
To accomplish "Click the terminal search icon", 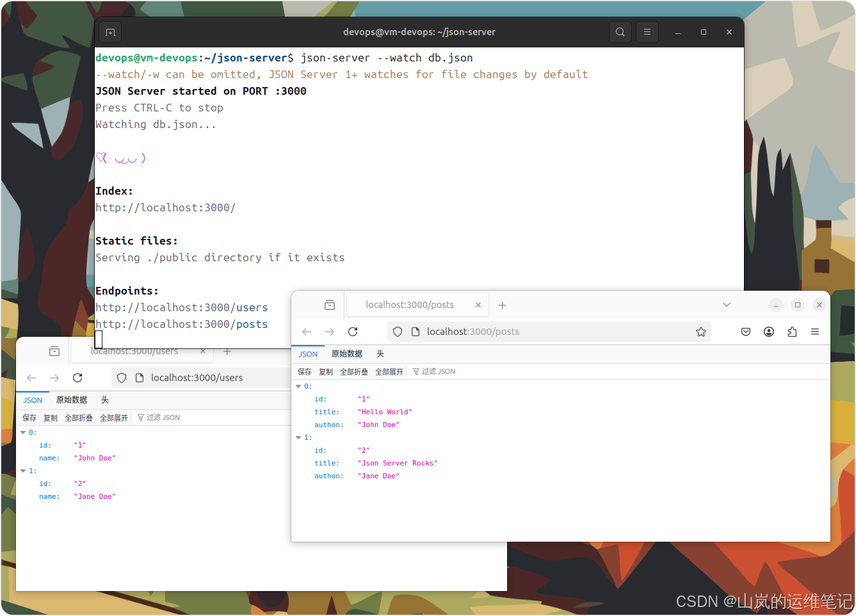I will coord(620,32).
